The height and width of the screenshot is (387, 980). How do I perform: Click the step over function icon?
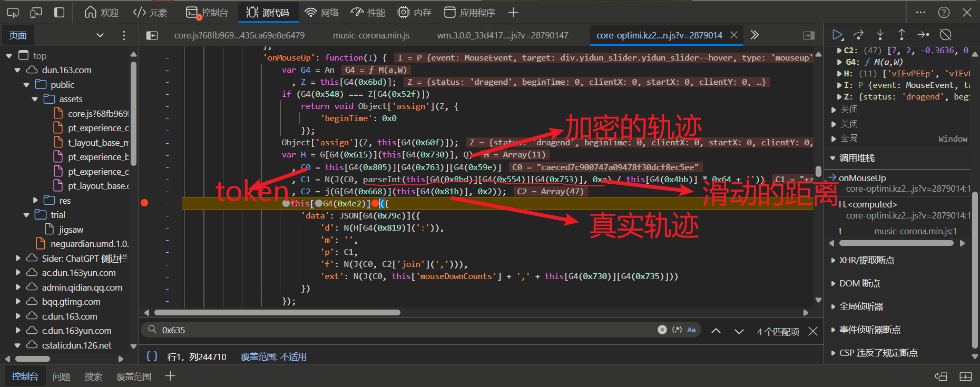(x=859, y=35)
